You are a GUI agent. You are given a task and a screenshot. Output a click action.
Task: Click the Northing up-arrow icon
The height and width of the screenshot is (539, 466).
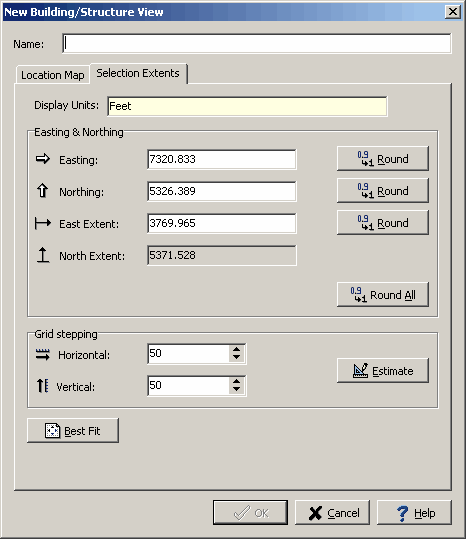tap(43, 190)
